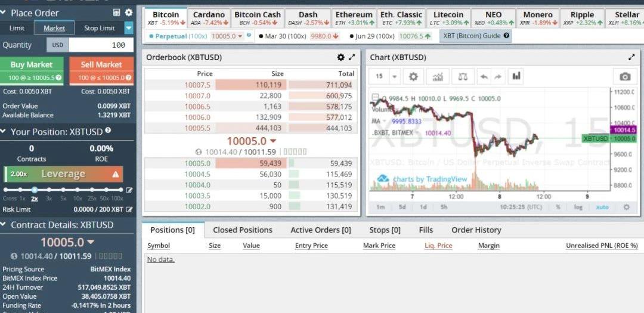Click the leverage warning triangle icon
The width and height of the screenshot is (644, 313).
pos(116,174)
